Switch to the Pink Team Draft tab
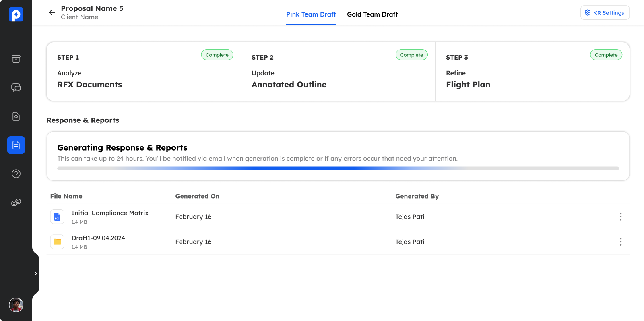The height and width of the screenshot is (321, 644). tap(311, 14)
